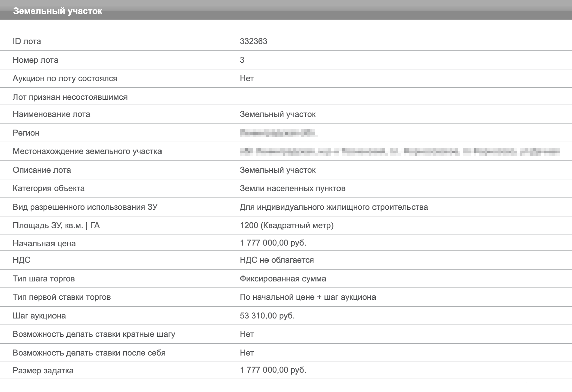Select '1200 (Квадратный метр)' area value

287,225
